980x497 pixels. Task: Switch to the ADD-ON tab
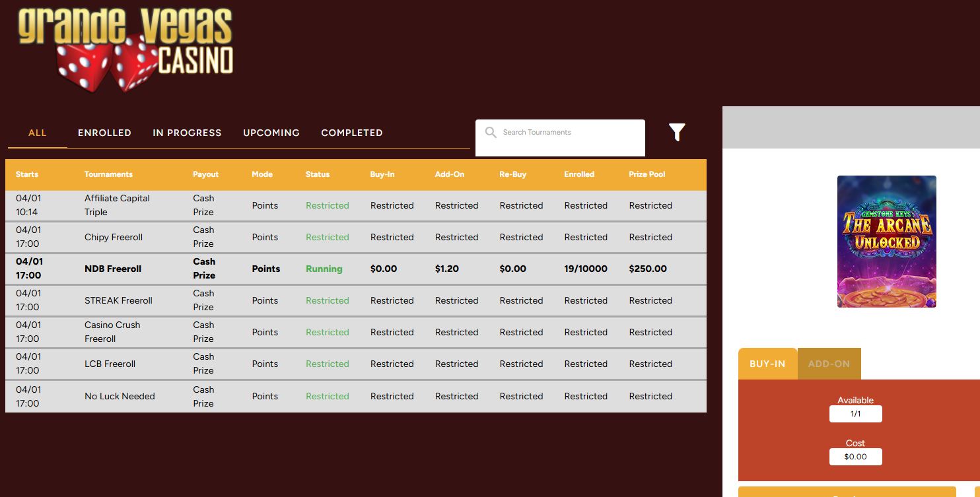(829, 364)
